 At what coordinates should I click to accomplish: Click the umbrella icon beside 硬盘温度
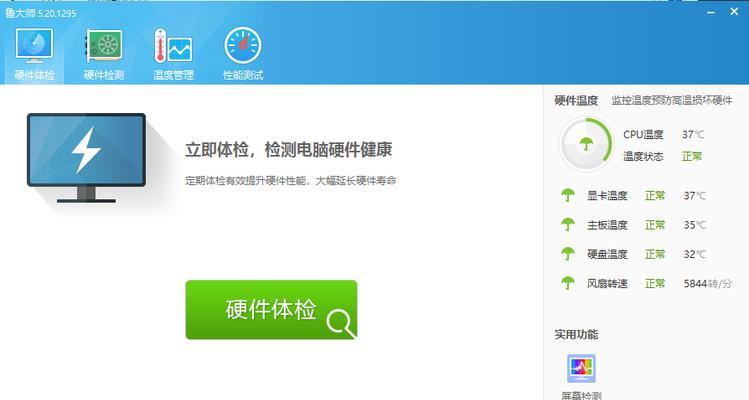point(567,254)
